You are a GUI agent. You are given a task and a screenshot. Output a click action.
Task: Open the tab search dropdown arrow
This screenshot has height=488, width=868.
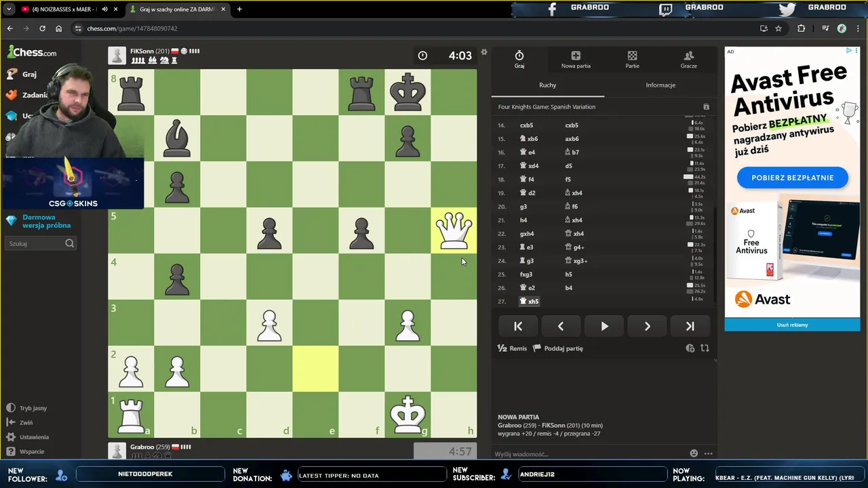point(9,9)
